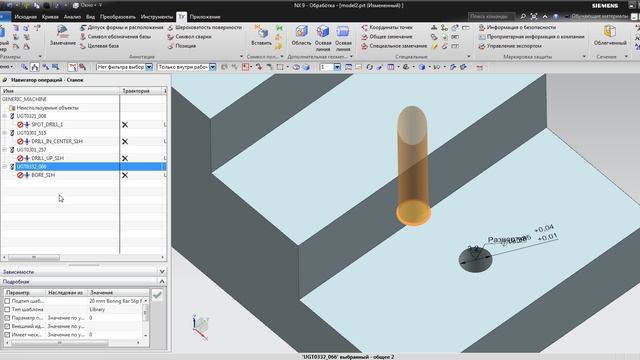Viewport: 640px width, 360px height.
Task: Choose Символ обозначения базы tool
Action: coord(116,37)
